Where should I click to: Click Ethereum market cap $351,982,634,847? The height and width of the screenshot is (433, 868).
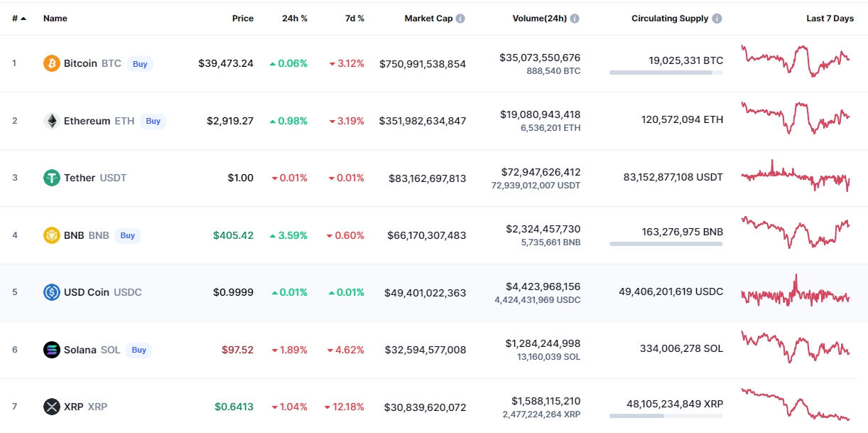click(x=423, y=121)
